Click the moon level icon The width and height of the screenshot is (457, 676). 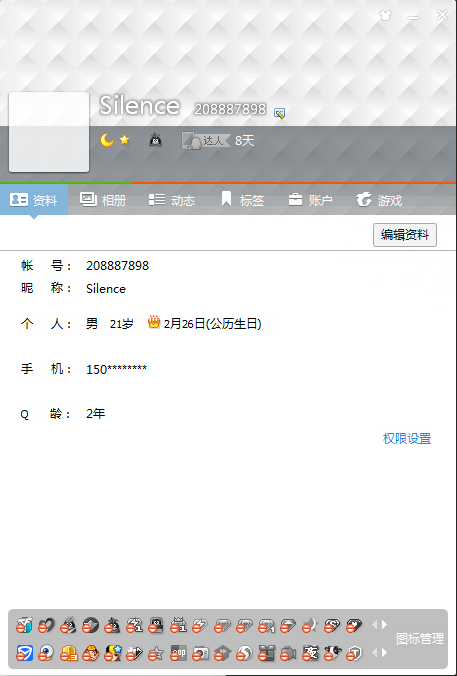(x=107, y=140)
